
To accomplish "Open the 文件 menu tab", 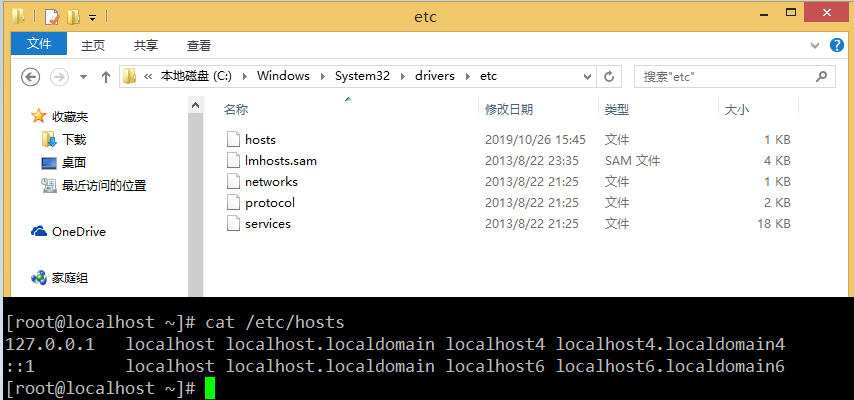I will (x=39, y=44).
